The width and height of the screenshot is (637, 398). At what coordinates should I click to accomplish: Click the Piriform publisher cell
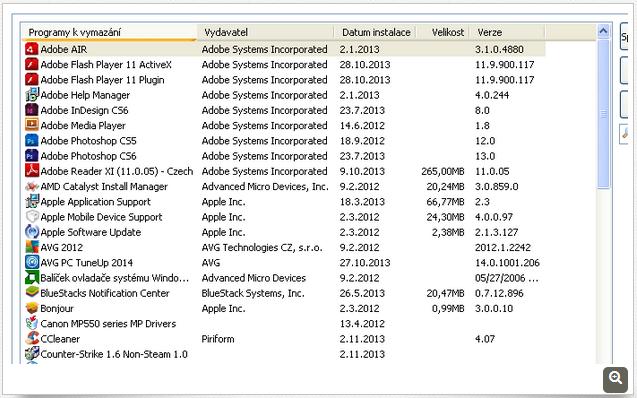tap(218, 339)
